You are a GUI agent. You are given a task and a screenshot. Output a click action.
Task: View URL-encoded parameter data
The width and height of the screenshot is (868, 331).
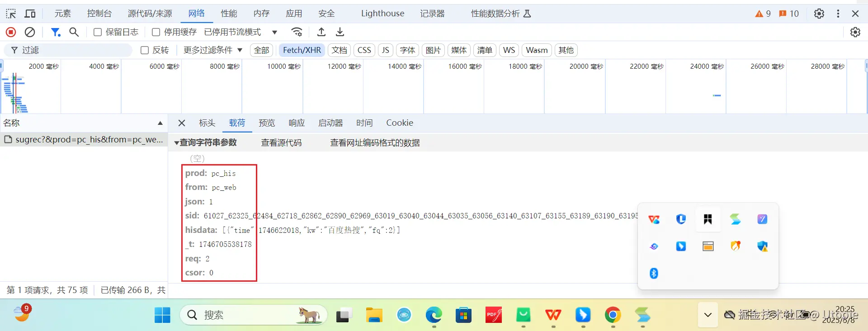(x=375, y=143)
